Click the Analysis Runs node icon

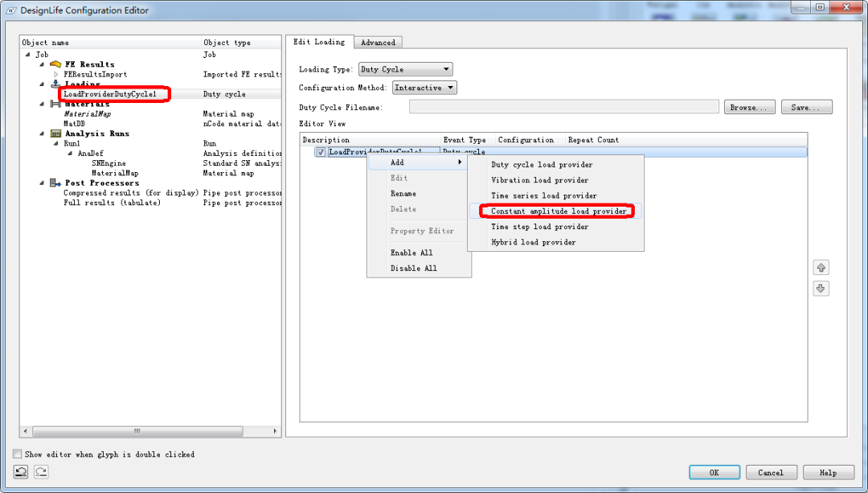[55, 134]
